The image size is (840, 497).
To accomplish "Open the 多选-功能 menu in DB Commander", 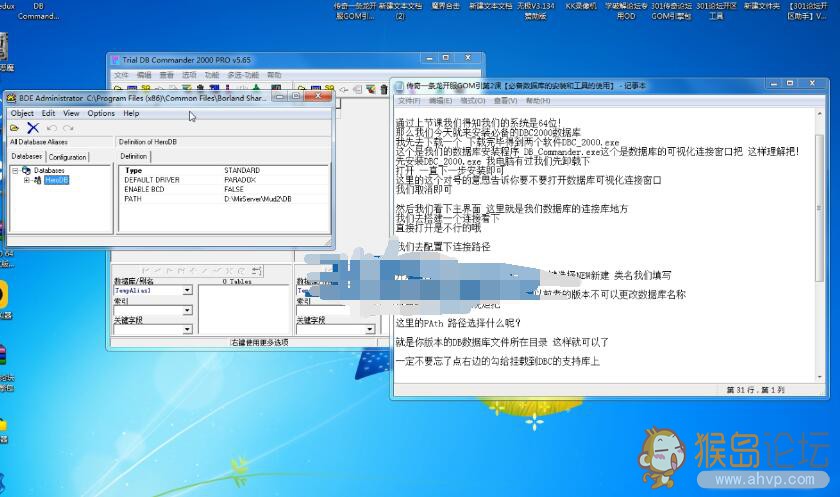I will click(x=243, y=75).
